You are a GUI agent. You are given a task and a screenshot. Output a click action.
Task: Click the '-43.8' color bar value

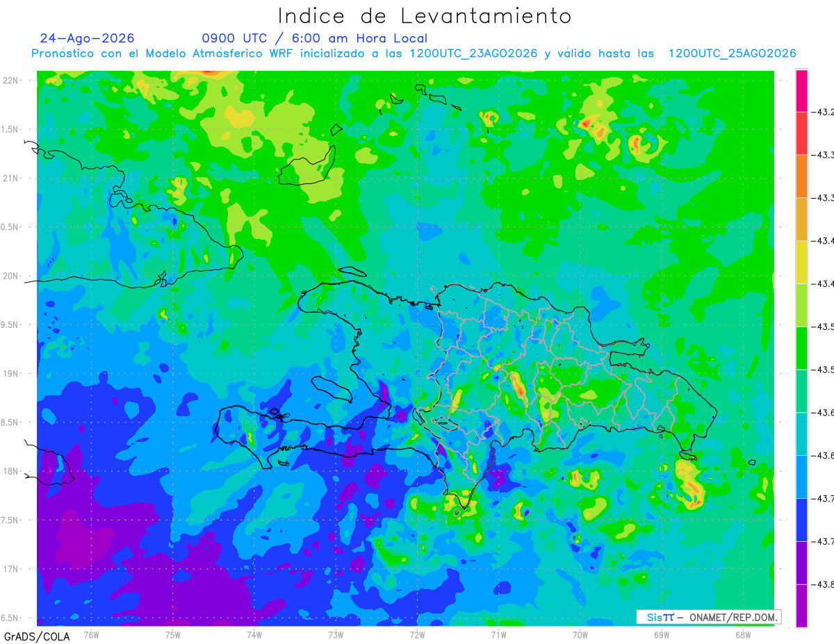click(x=823, y=584)
